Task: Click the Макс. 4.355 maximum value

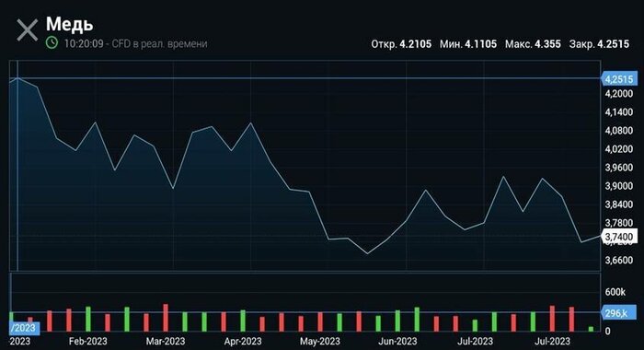Action: 533,44
